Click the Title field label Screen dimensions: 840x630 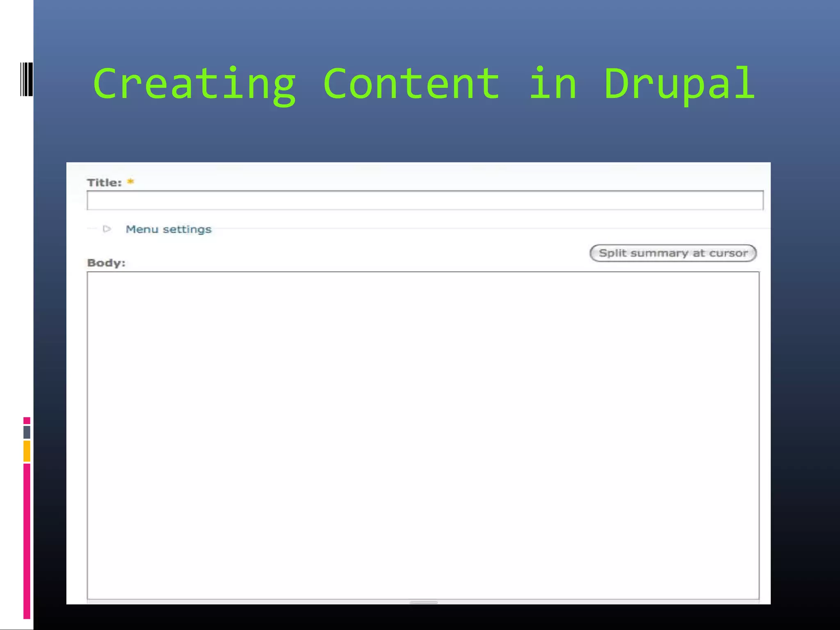point(104,183)
